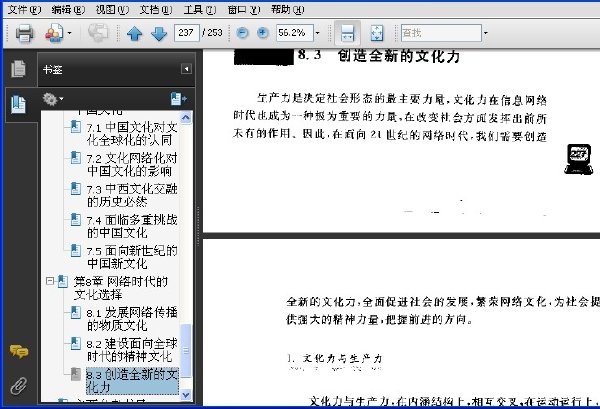This screenshot has height=409, width=600.
Task: Select bookmark 7.5 面向新世纪的中国新文化
Action: pyautogui.click(x=132, y=257)
